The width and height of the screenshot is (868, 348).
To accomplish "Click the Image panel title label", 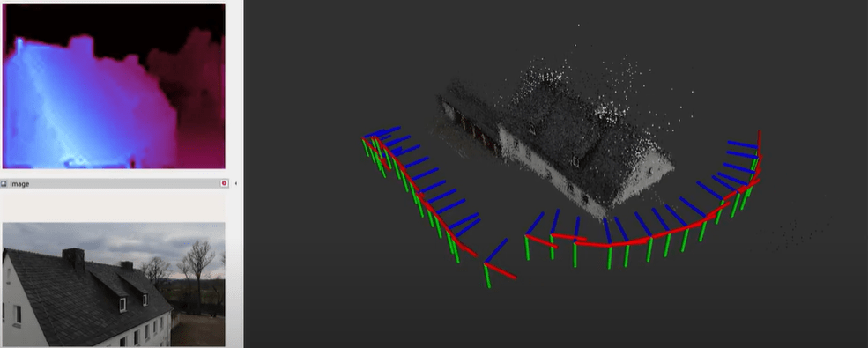I will click(x=19, y=184).
